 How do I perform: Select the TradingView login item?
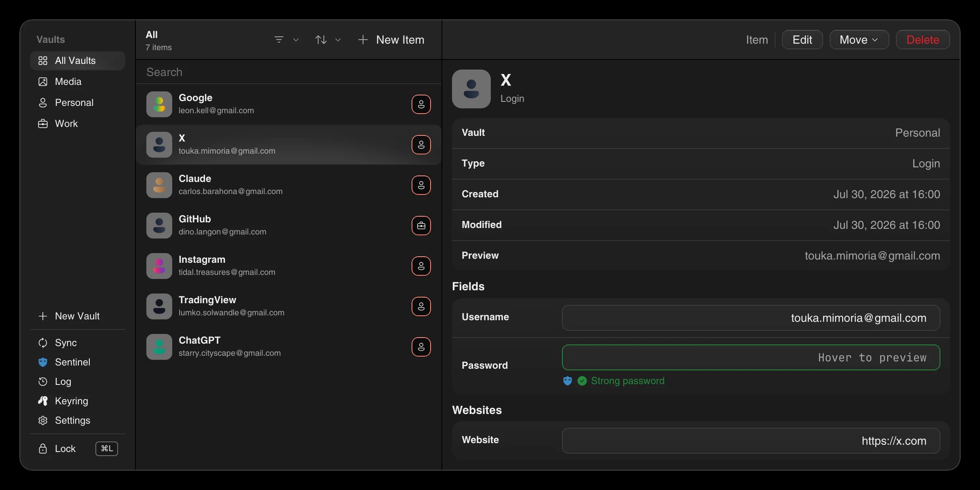point(289,306)
